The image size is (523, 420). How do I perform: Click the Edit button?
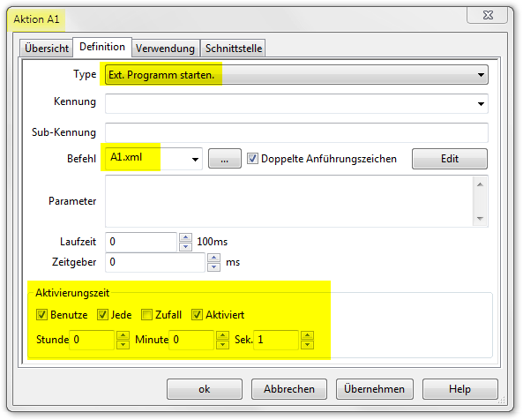pos(450,159)
